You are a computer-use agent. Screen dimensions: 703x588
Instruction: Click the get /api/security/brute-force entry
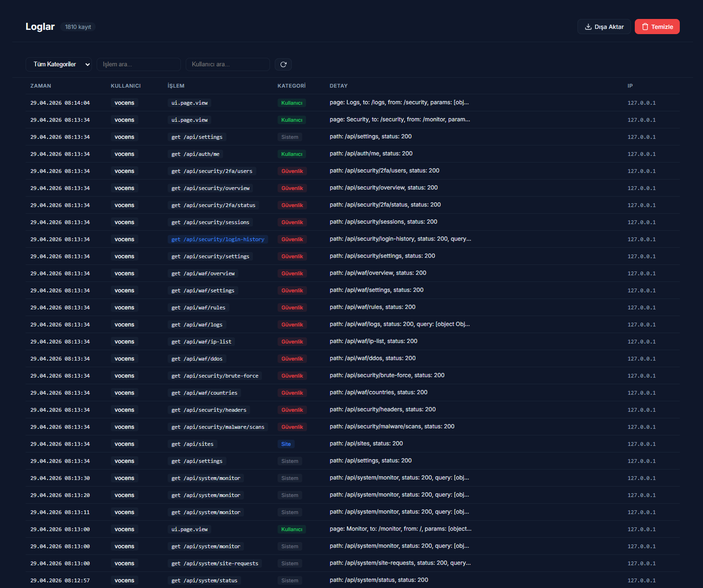[x=215, y=376]
